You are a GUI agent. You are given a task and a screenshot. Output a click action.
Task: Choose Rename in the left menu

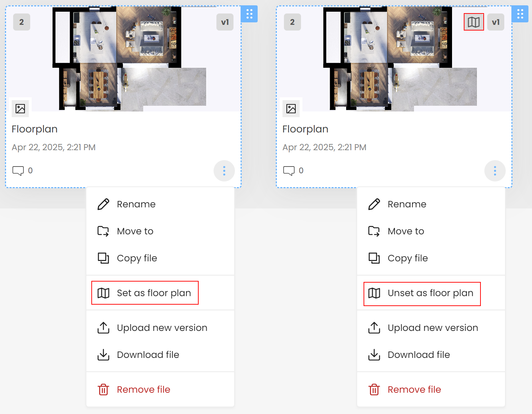(160, 204)
